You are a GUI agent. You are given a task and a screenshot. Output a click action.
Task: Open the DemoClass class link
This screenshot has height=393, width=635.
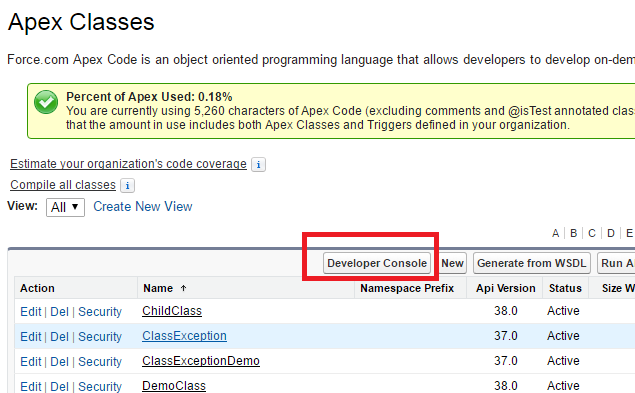(174, 386)
